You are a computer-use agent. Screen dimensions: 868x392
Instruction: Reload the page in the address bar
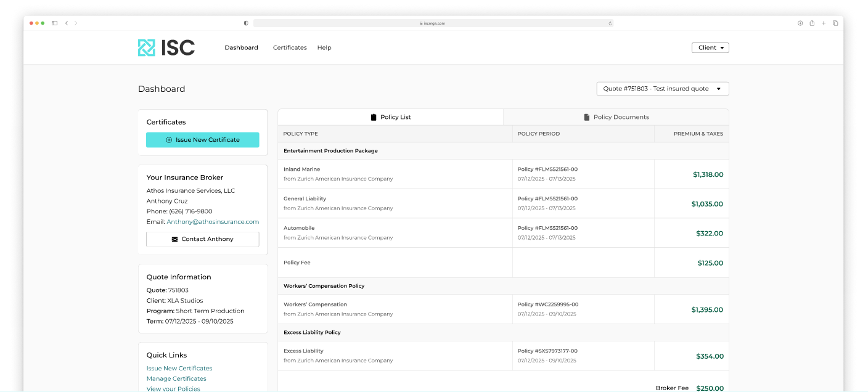point(610,23)
